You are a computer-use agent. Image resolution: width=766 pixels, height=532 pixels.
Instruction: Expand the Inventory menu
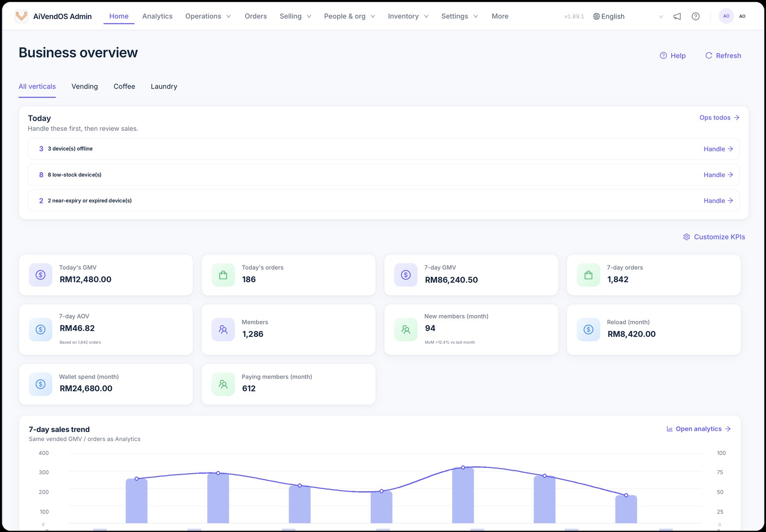tap(408, 16)
